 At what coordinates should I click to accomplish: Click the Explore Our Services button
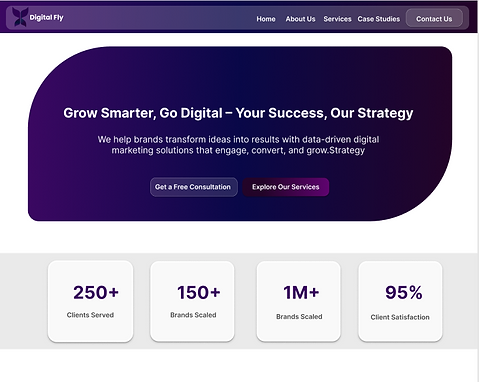pos(286,187)
